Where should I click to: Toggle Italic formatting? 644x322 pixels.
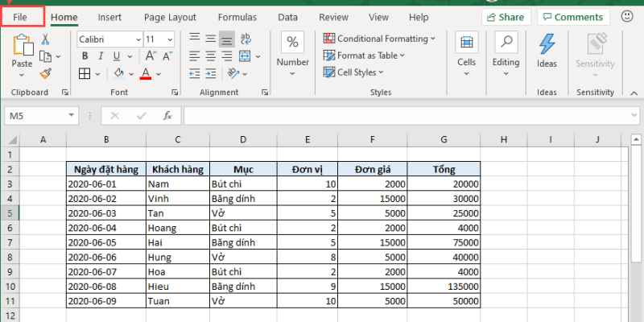coord(101,56)
